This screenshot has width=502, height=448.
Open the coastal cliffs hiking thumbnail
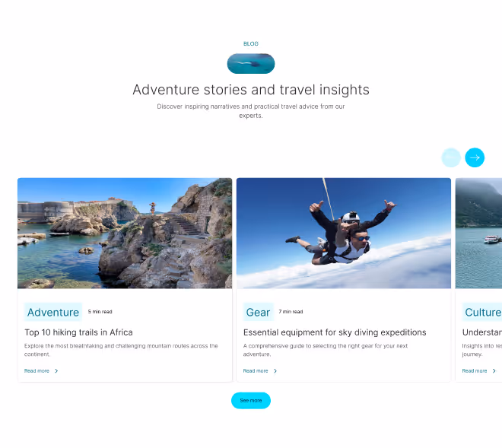point(125,233)
